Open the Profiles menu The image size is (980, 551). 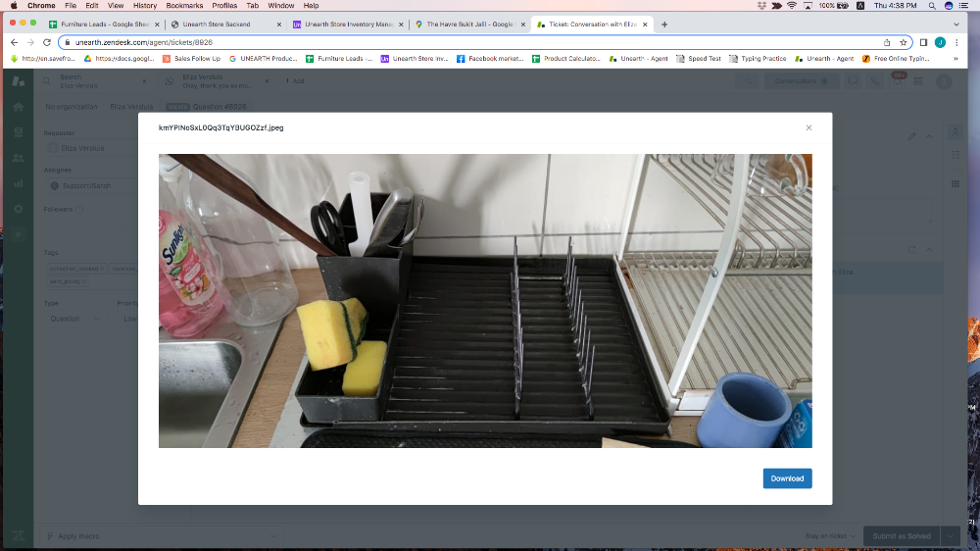click(224, 6)
